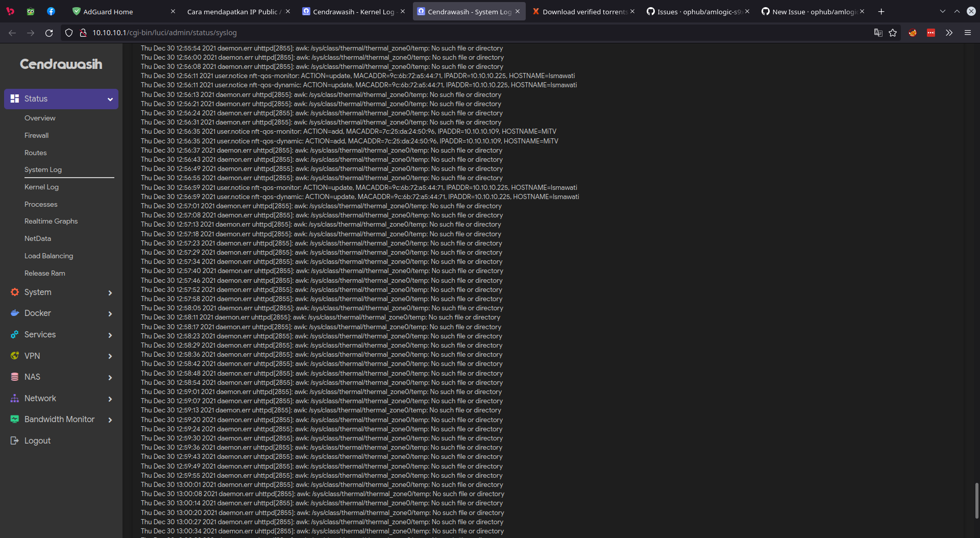Click the Logout icon in sidebar

click(x=14, y=441)
